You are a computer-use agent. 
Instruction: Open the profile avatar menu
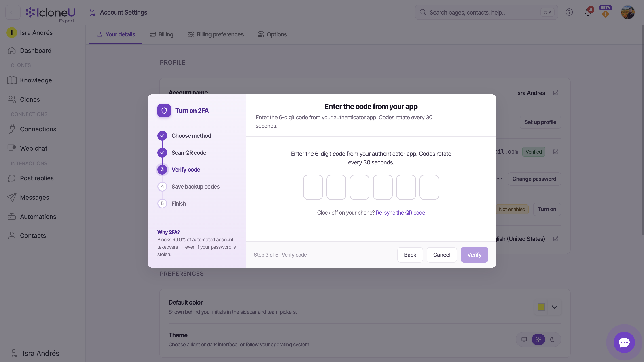click(627, 12)
